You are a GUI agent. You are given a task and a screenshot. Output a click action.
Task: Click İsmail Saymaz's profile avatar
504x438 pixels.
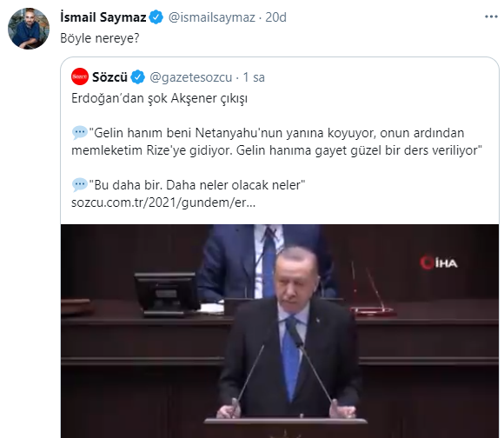pos(29,29)
